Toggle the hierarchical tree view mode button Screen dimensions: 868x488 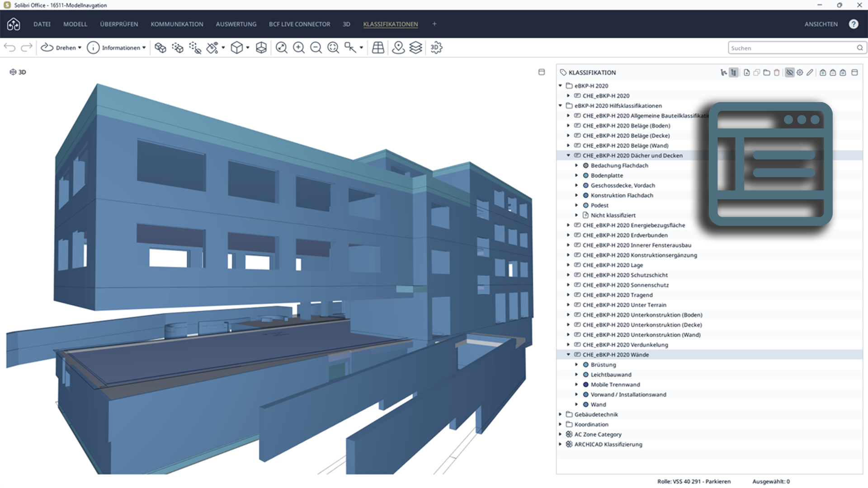click(x=734, y=72)
